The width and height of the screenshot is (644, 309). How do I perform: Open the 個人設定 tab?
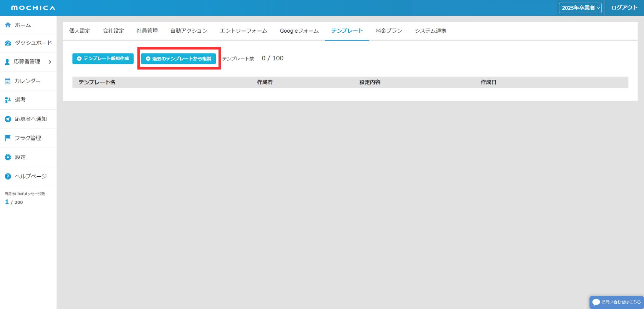80,31
